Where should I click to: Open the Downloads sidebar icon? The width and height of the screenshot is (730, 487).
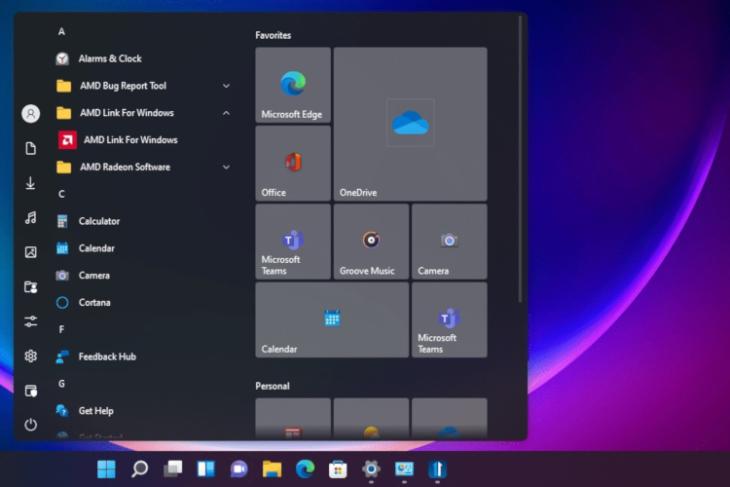[31, 183]
